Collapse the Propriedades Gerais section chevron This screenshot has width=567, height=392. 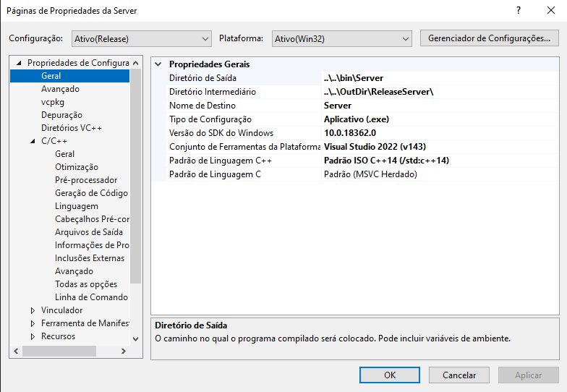pyautogui.click(x=158, y=64)
